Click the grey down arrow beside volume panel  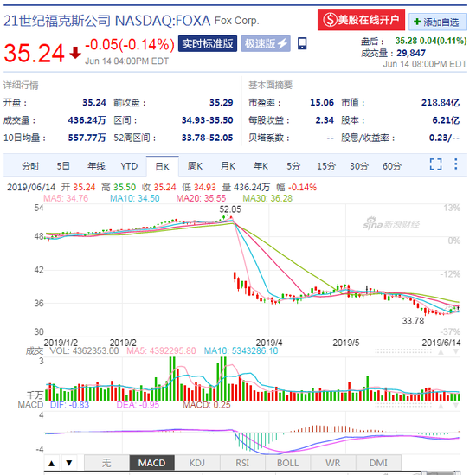455,351
